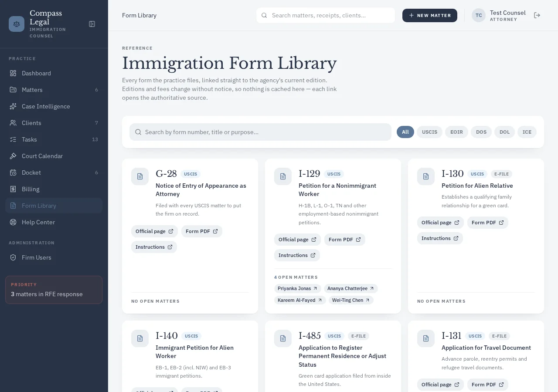Open I-131 Official page link
The width and height of the screenshot is (558, 392).
[440, 385]
